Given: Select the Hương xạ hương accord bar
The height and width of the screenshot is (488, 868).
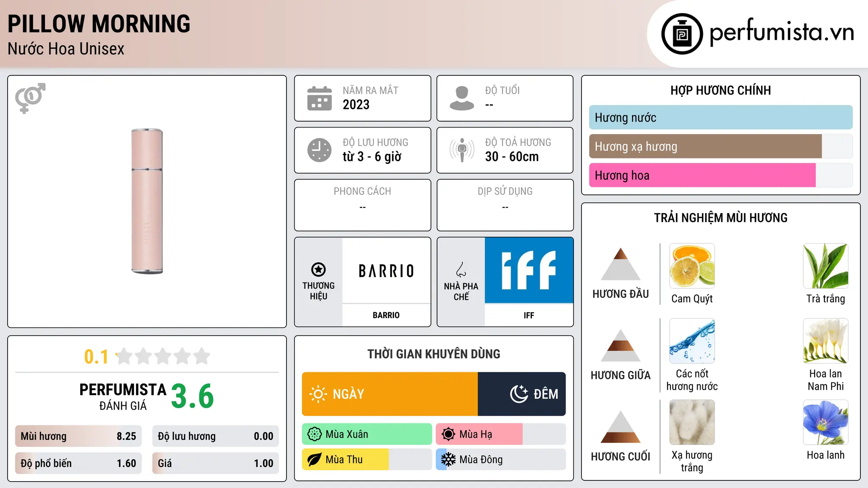Looking at the screenshot, I should (x=721, y=146).
